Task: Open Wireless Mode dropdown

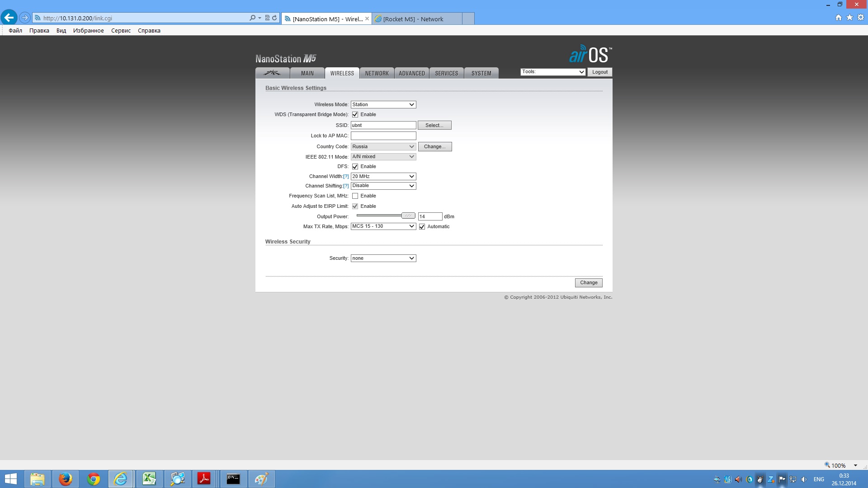Action: pos(383,105)
